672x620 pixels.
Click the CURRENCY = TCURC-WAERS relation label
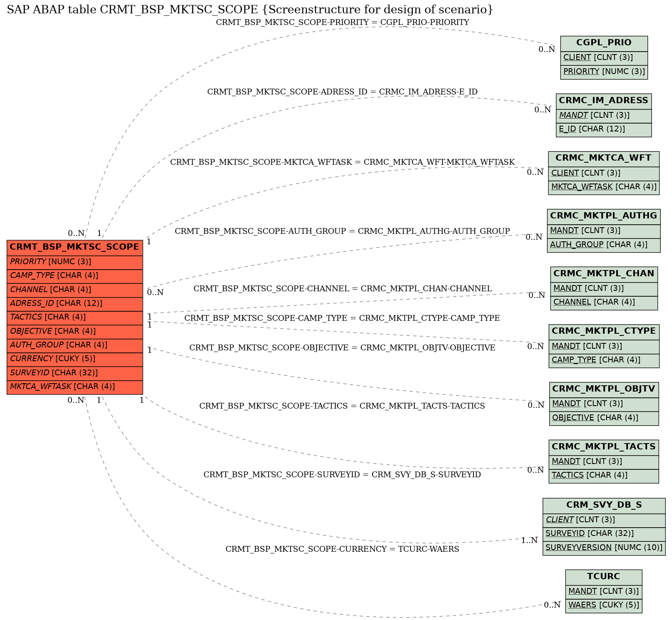pos(342,549)
